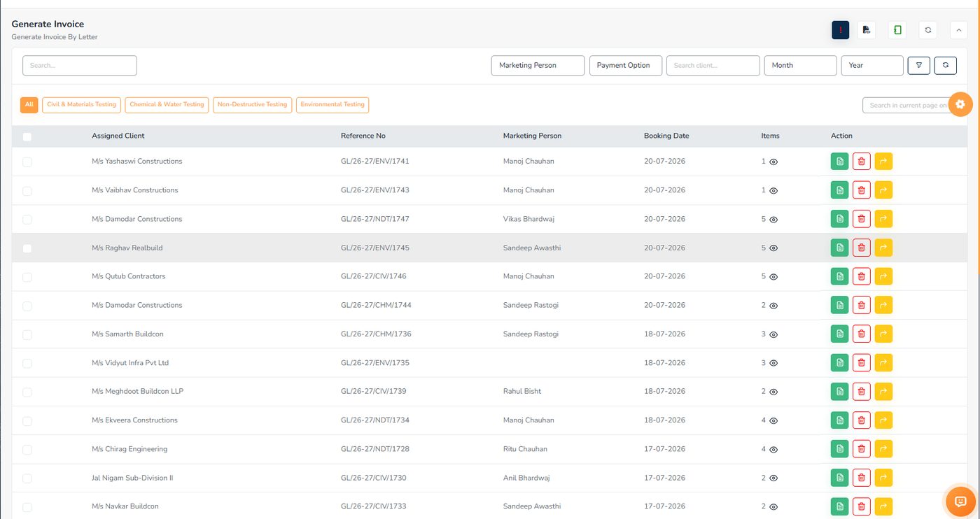
Task: Toggle select-all checkbox in table header
Action: click(x=27, y=137)
